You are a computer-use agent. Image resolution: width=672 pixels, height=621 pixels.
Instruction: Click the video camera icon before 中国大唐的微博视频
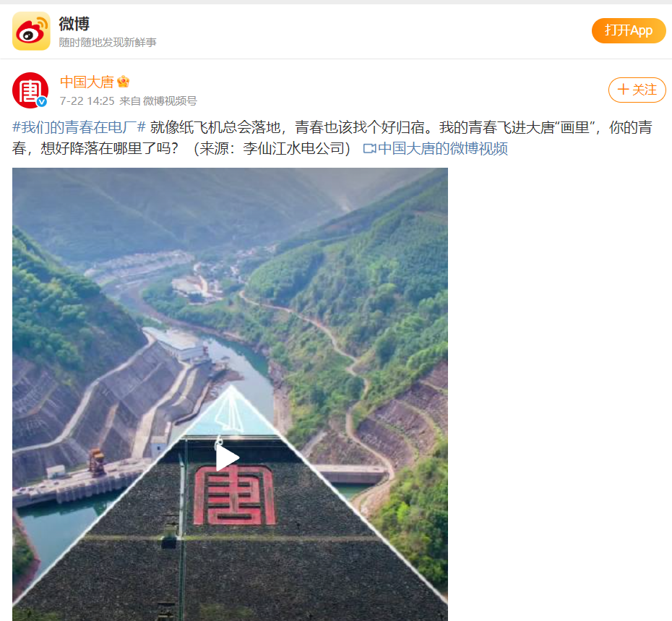pos(369,149)
